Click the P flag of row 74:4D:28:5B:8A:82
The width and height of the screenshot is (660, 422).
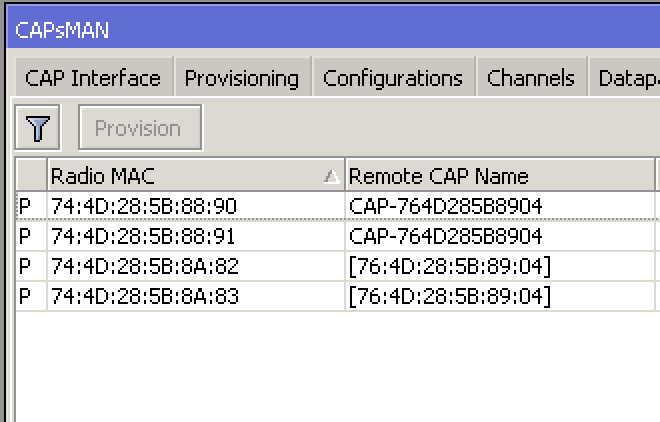point(25,266)
